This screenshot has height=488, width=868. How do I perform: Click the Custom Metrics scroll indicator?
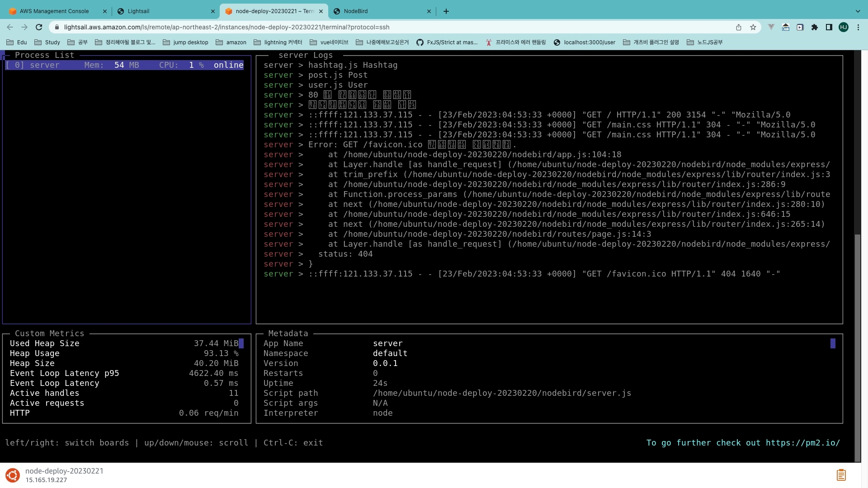[x=241, y=343]
